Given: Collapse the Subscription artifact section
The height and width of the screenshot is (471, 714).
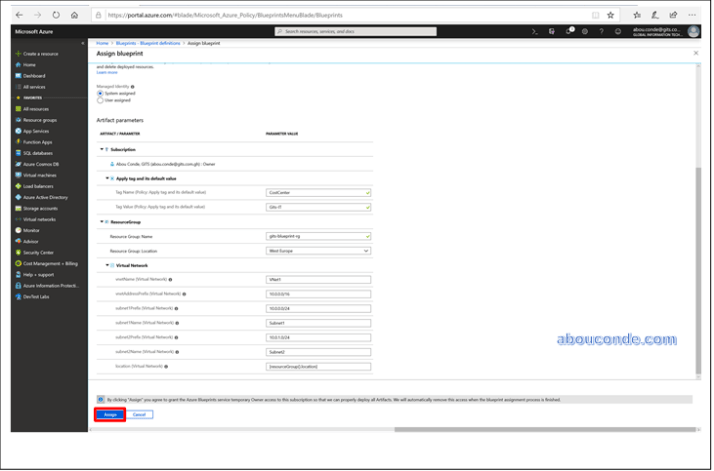Looking at the screenshot, I should [x=100, y=149].
